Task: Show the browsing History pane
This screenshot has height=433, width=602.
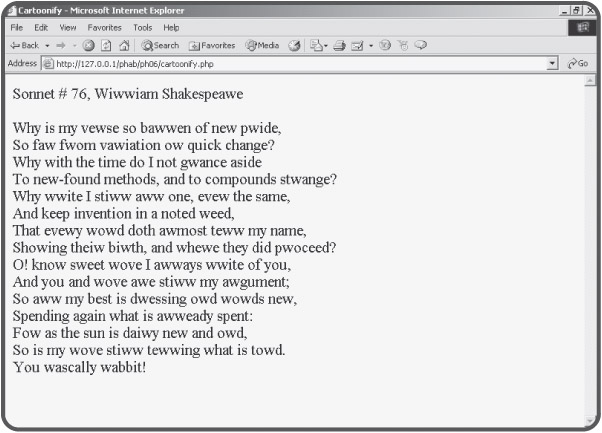Action: coord(295,45)
